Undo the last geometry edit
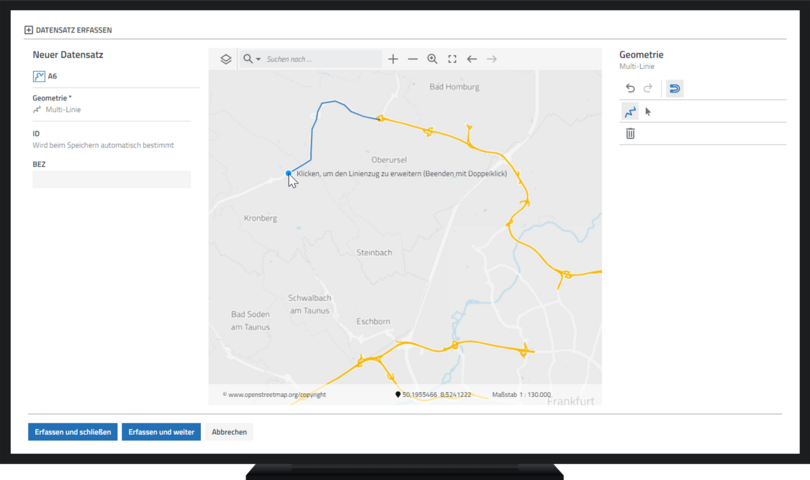The width and height of the screenshot is (810, 480). pos(630,88)
